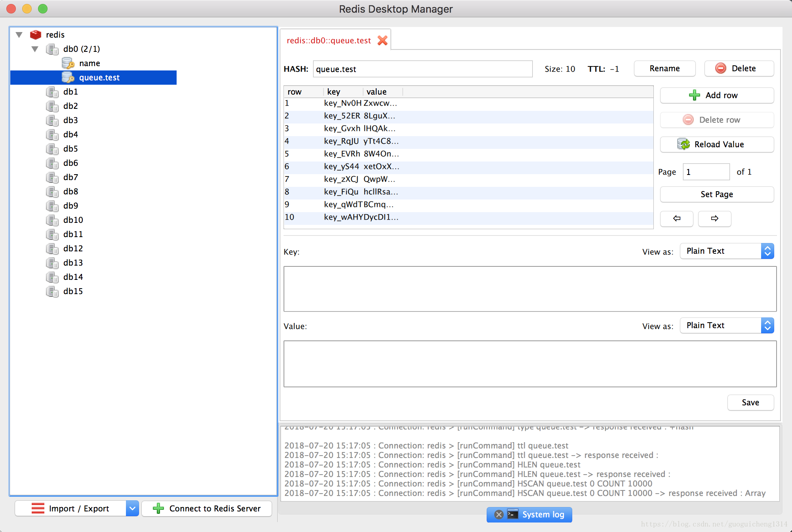Click the 'key' column header
792x532 pixels.
pyautogui.click(x=343, y=92)
